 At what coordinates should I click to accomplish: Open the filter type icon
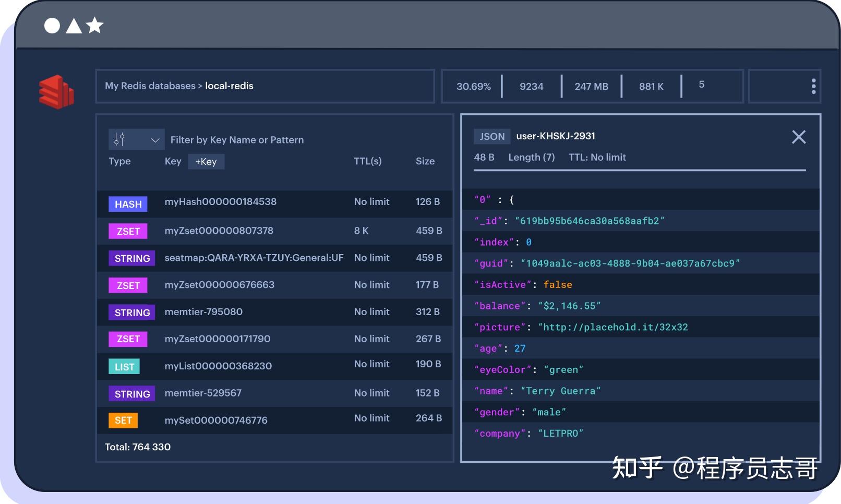[119, 139]
